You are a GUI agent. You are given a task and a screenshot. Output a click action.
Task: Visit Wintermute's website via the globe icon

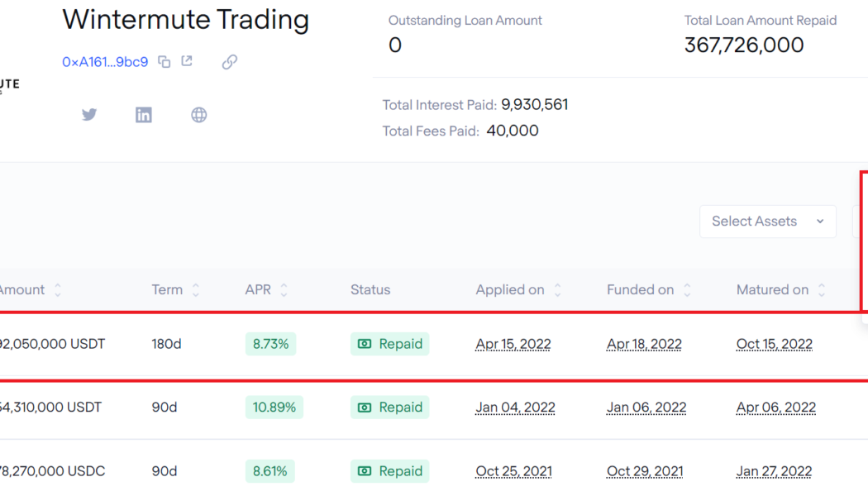click(x=198, y=114)
